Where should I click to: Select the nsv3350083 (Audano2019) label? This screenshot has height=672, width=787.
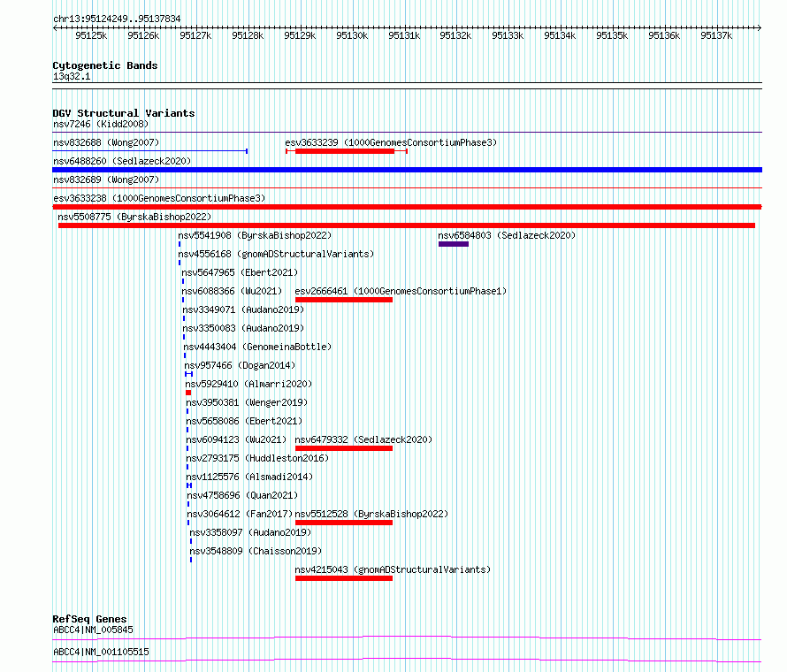(243, 328)
